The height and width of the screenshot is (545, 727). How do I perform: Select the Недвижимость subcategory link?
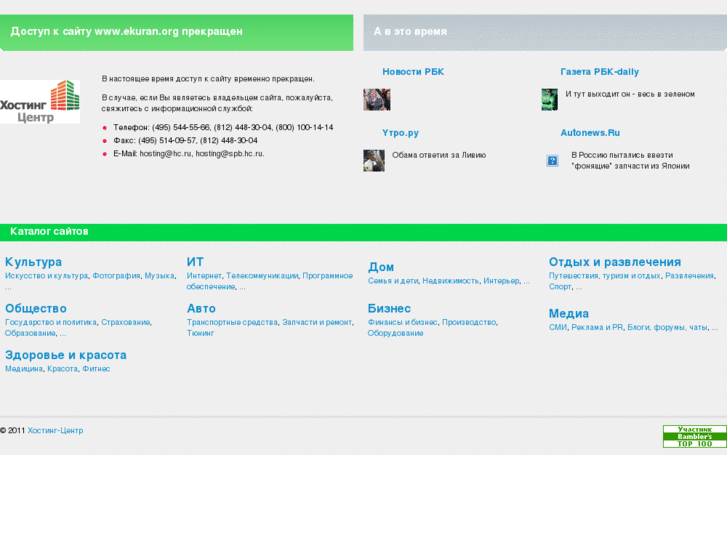[450, 281]
